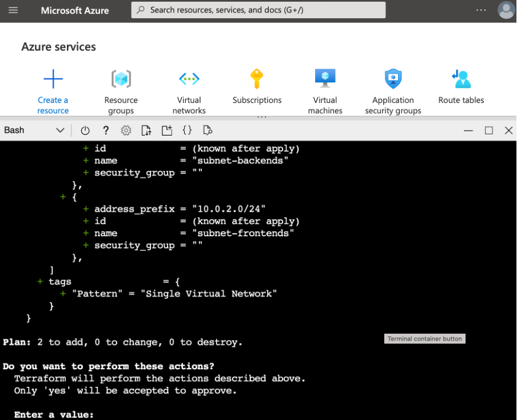Click the web preview icon in Cloud Shell toolbar

[x=208, y=130]
